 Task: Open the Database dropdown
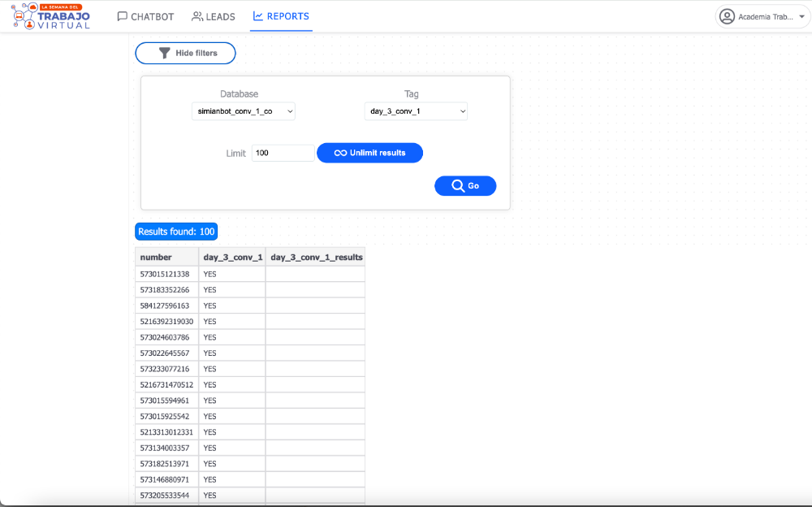pyautogui.click(x=244, y=111)
